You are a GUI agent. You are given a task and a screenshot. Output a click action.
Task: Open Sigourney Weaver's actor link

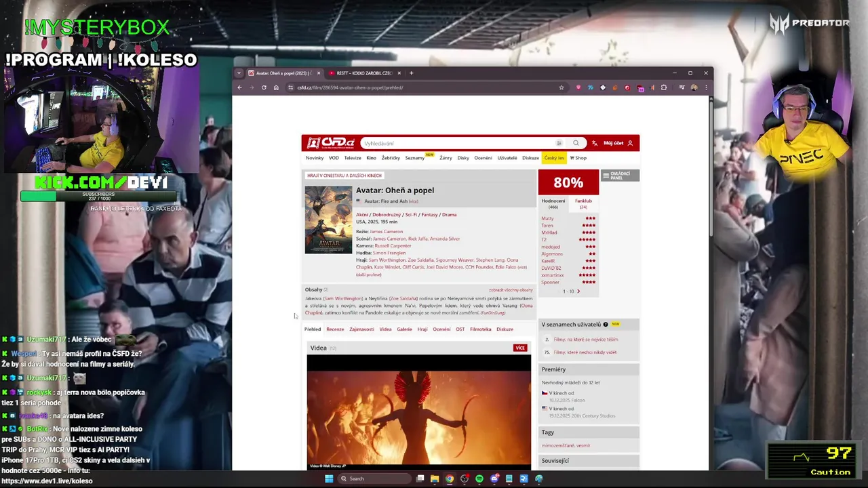point(455,260)
